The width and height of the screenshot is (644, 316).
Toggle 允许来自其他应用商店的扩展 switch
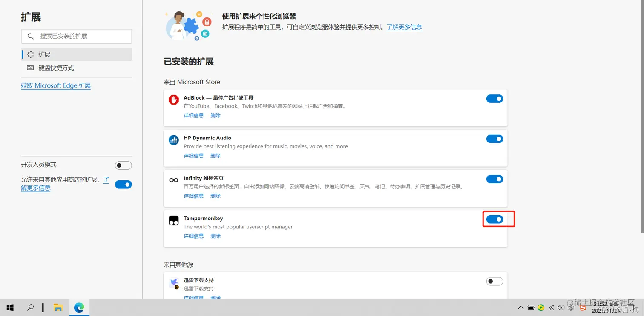pos(124,185)
